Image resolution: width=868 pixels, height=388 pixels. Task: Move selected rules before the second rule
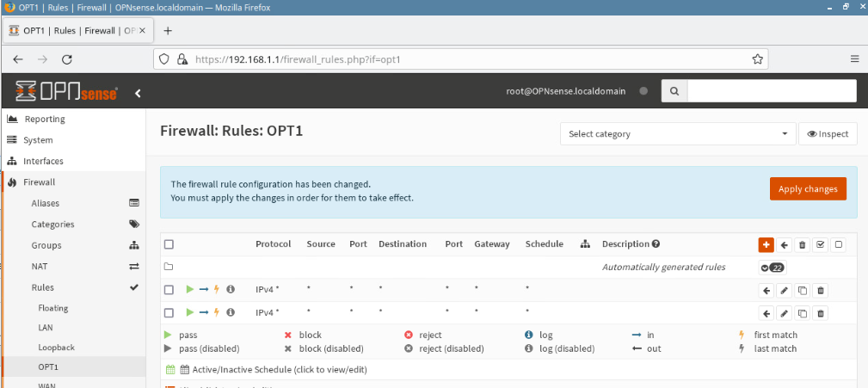tap(766, 313)
